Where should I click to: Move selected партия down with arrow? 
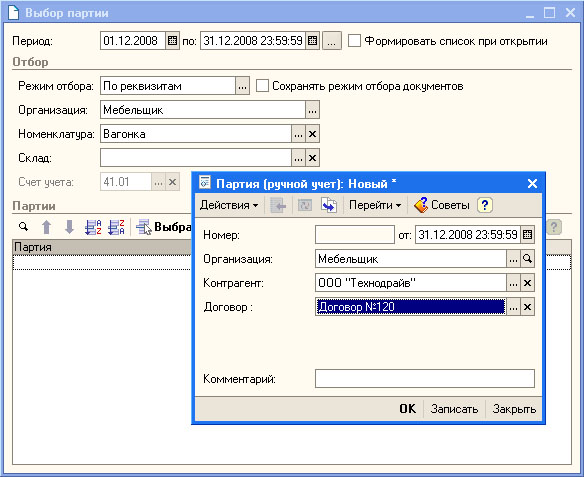(69, 227)
